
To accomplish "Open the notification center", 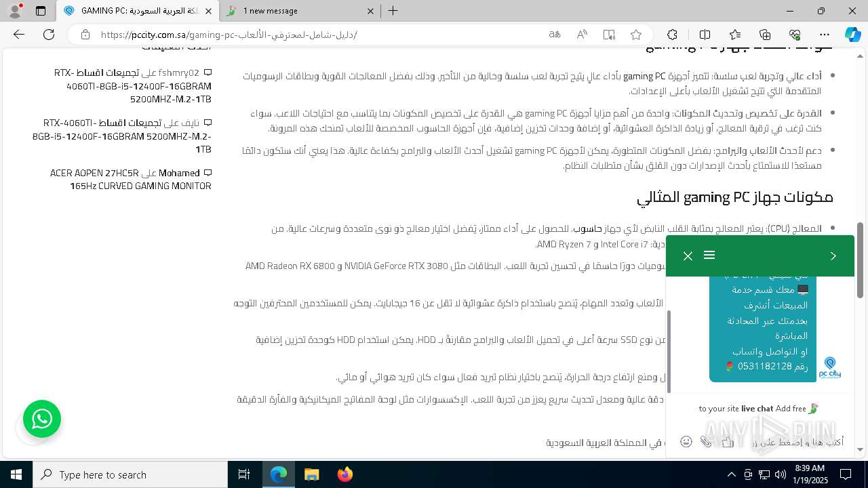I will [846, 474].
